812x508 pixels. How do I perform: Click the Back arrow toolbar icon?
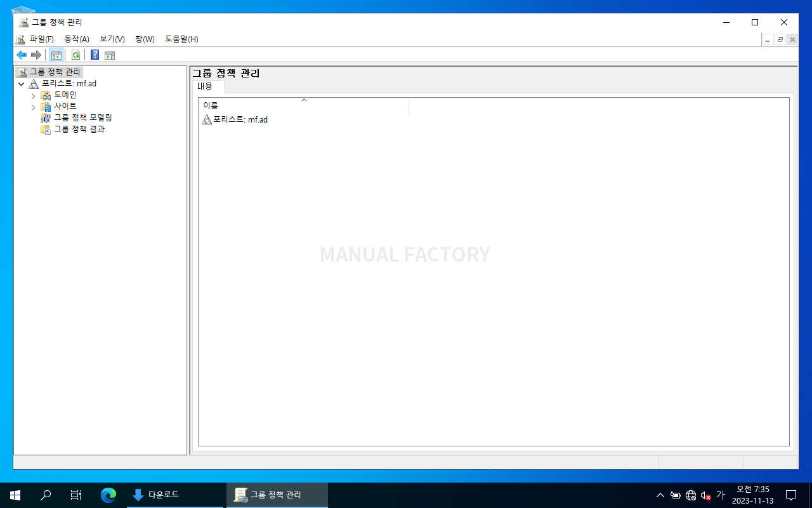(x=22, y=55)
